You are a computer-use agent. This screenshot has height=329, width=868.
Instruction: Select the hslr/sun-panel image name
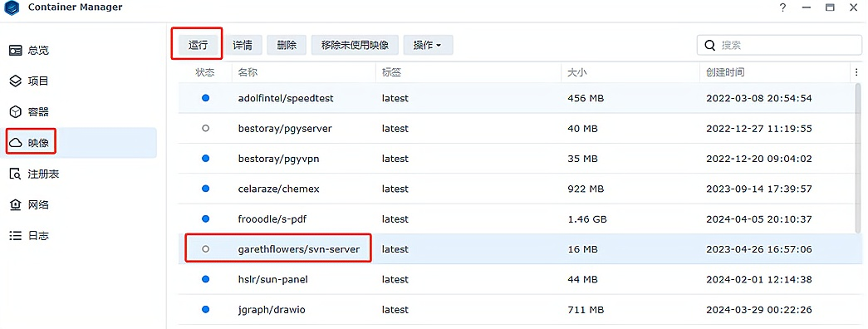(273, 280)
